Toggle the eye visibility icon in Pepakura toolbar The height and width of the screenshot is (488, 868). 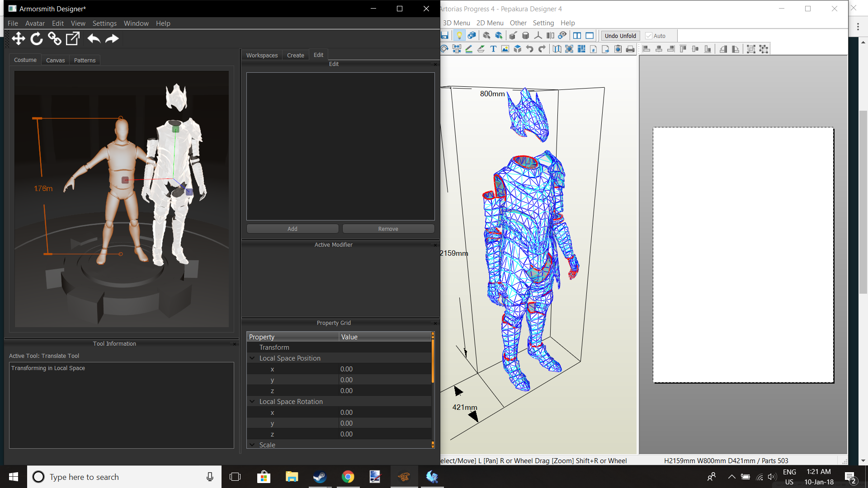(x=562, y=36)
